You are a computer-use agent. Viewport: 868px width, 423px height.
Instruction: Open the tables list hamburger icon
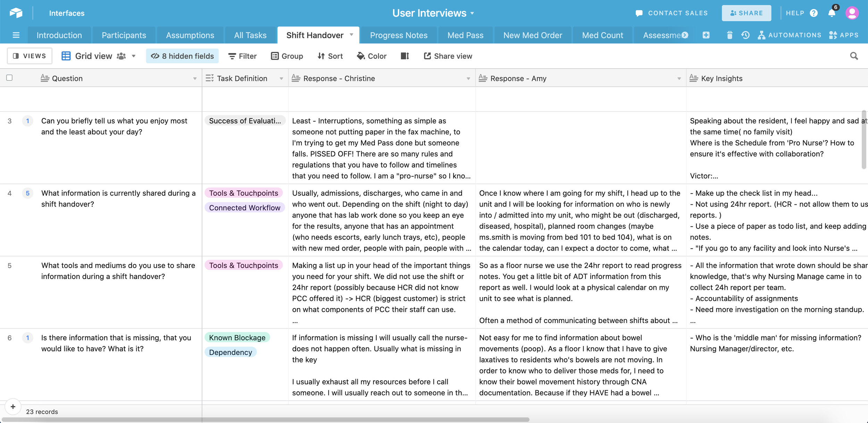tap(16, 35)
